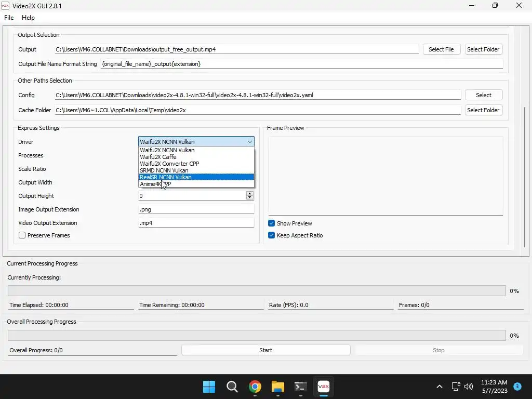Viewport: 532px width, 399px height.
Task: Disable the Keep Aspect Ratio checkbox
Action: 271,235
